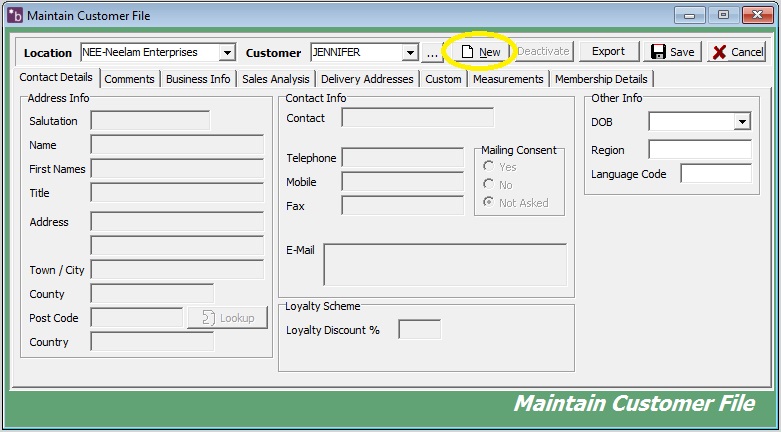Choose the Not Asked mailing consent option
Image resolution: width=781 pixels, height=432 pixels.
[x=489, y=203]
